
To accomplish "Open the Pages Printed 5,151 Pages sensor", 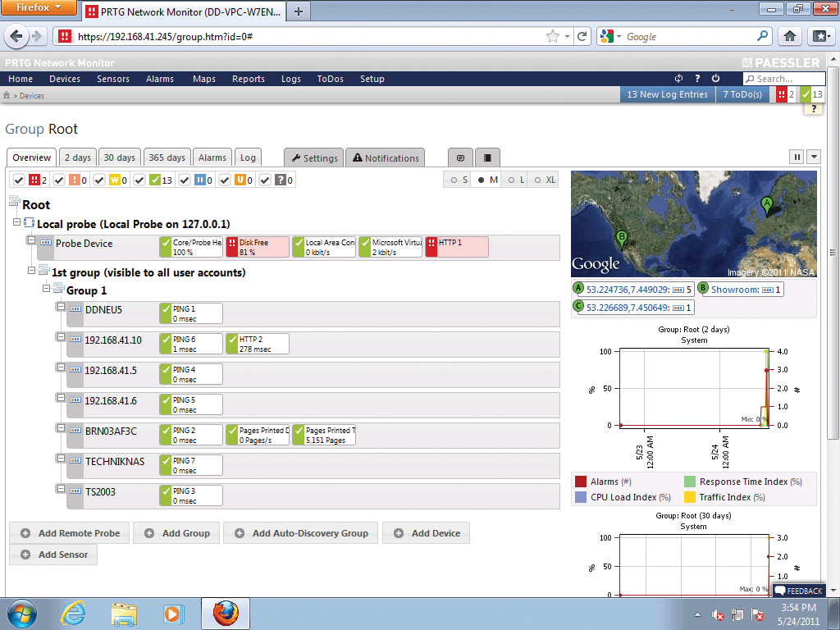I will (x=324, y=435).
